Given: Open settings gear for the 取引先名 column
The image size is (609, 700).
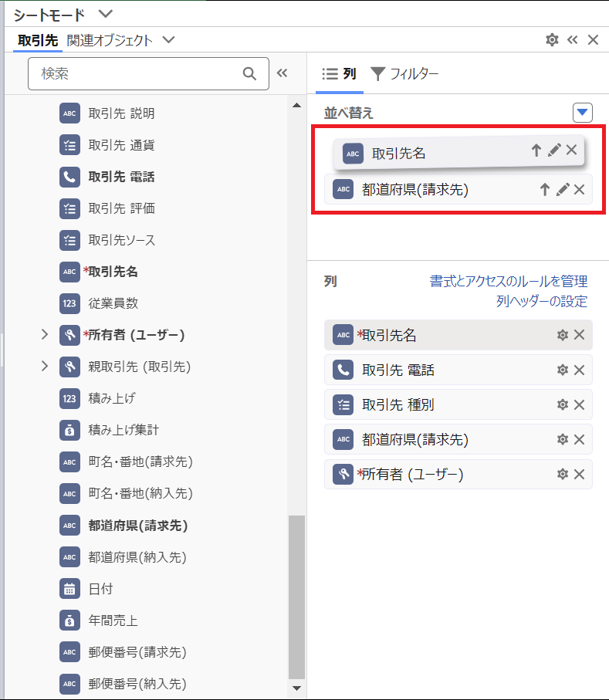Looking at the screenshot, I should pos(563,335).
